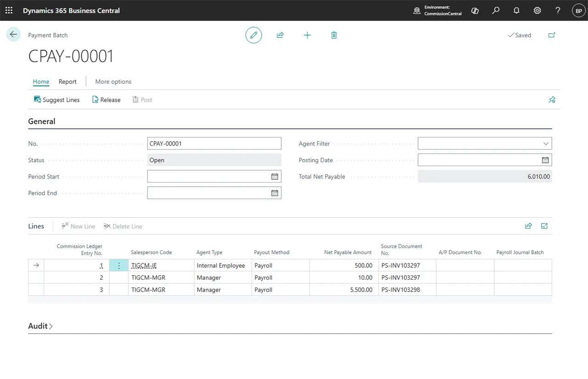Click the Environment CommissionCentral icon

pyautogui.click(x=417, y=11)
